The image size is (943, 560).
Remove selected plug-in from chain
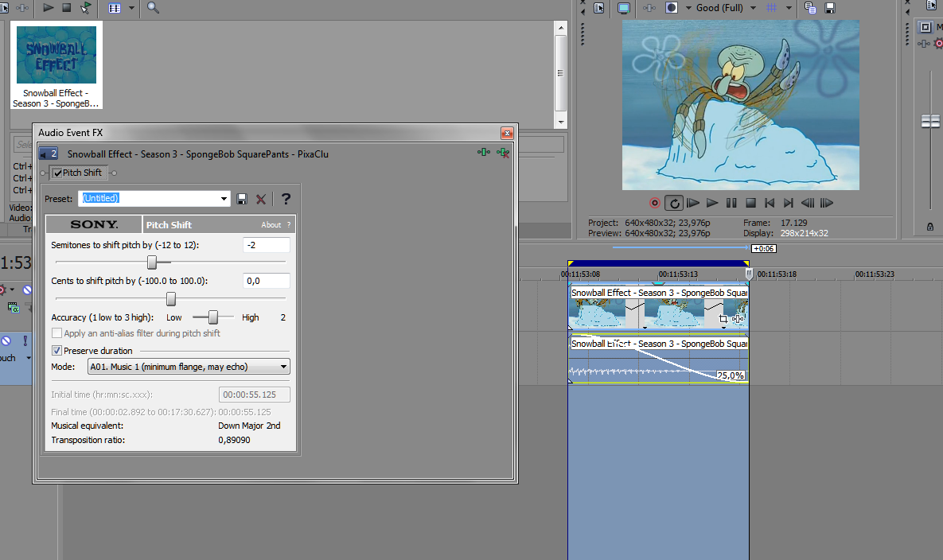pyautogui.click(x=503, y=154)
